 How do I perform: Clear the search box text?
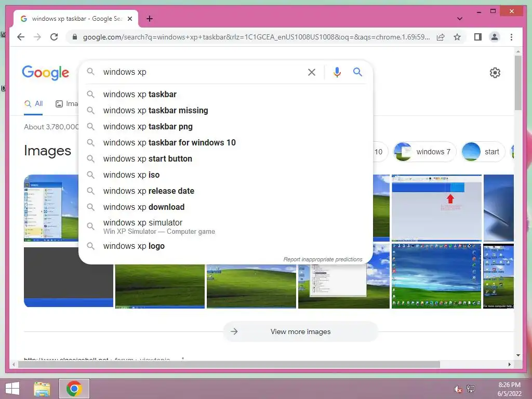click(x=312, y=72)
